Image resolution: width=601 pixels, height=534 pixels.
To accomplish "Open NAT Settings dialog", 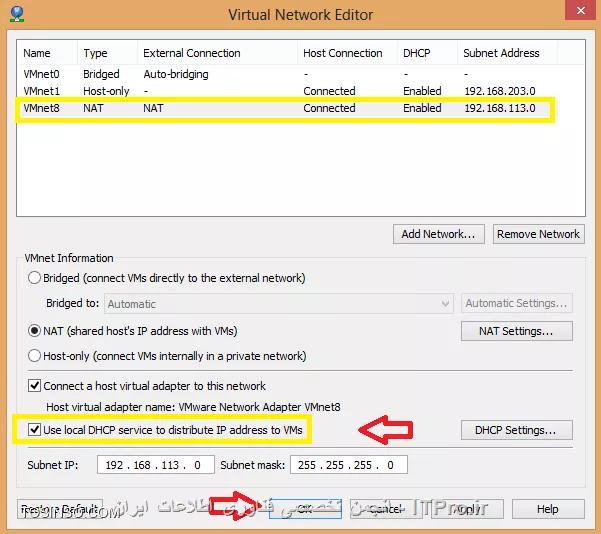I will [x=517, y=331].
